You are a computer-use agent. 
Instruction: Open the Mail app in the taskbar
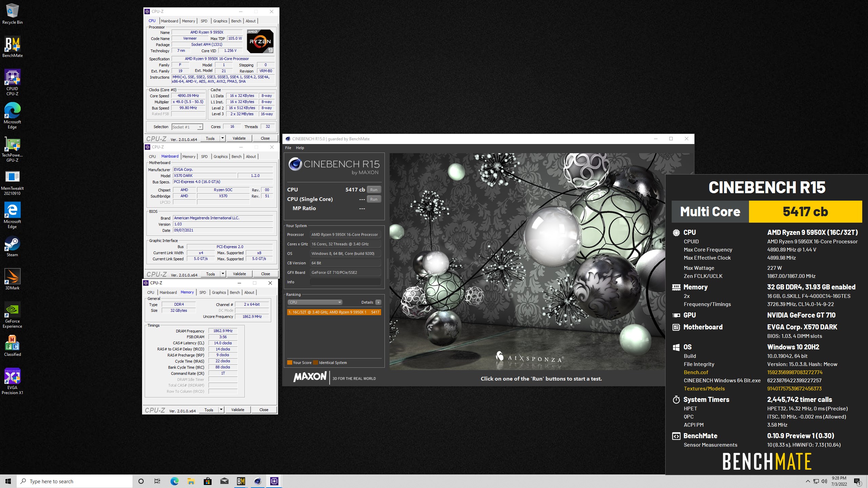pos(224,481)
